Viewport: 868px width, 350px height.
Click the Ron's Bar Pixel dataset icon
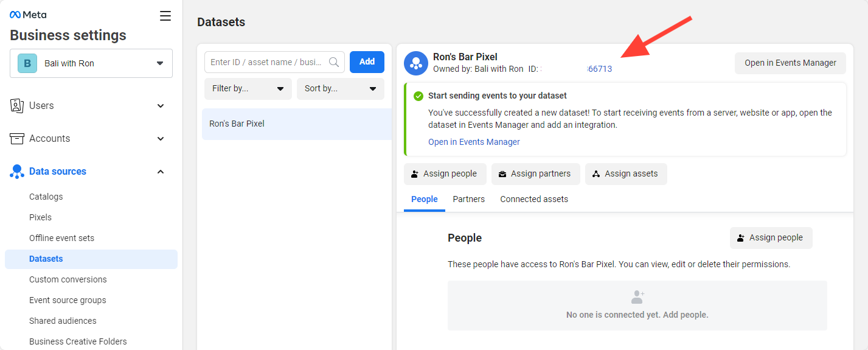416,63
